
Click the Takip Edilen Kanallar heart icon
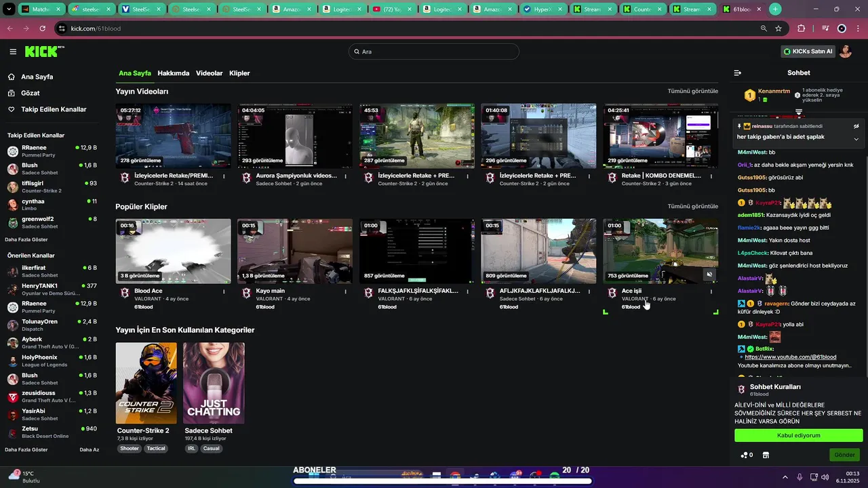click(x=12, y=109)
